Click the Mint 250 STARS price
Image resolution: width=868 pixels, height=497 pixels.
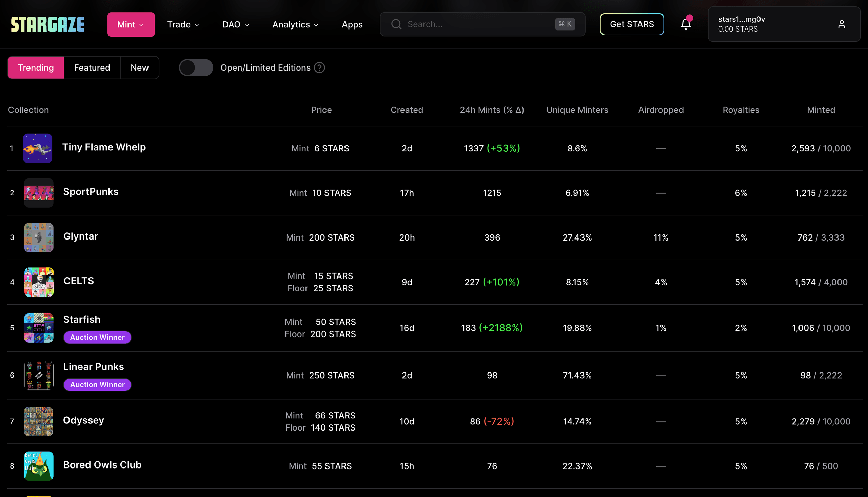click(x=320, y=375)
